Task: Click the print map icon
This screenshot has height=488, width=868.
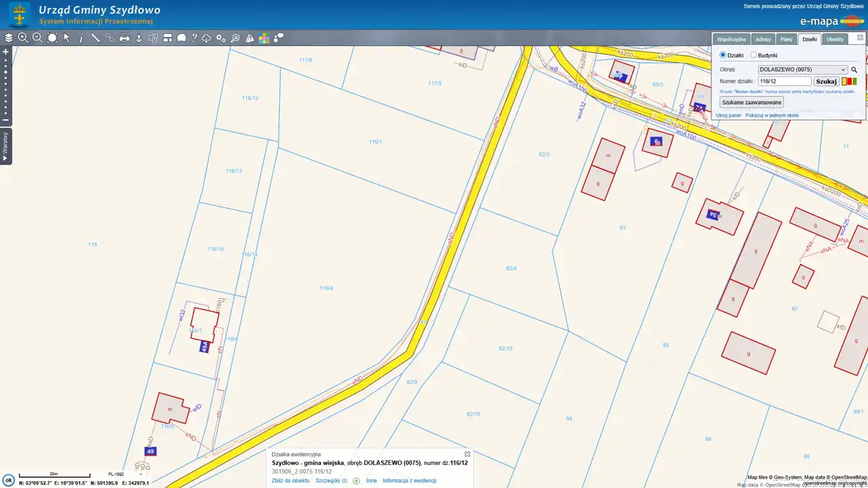Action: click(125, 38)
